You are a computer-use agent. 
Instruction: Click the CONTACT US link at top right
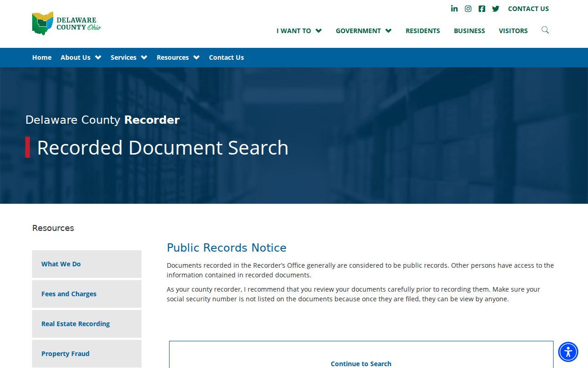tap(528, 9)
